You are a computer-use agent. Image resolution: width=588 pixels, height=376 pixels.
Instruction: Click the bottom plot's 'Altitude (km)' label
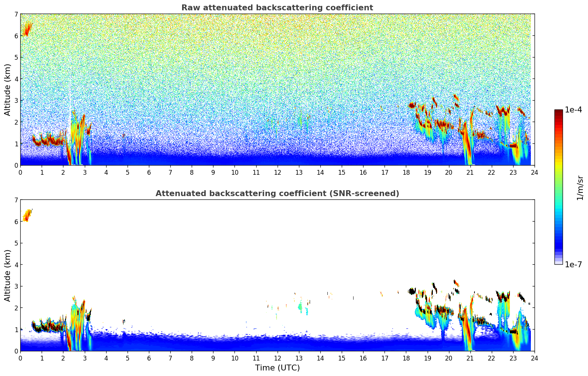click(8, 275)
